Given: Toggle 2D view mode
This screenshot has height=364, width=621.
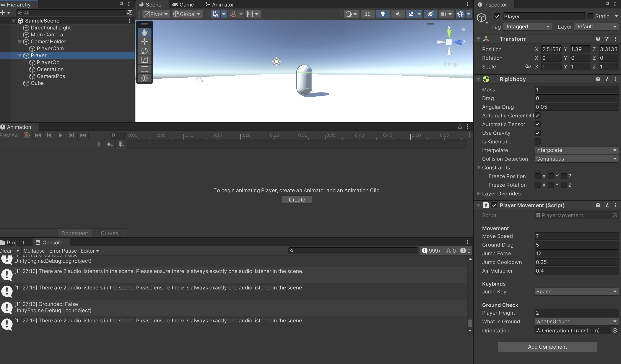Looking at the screenshot, I should [x=367, y=14].
